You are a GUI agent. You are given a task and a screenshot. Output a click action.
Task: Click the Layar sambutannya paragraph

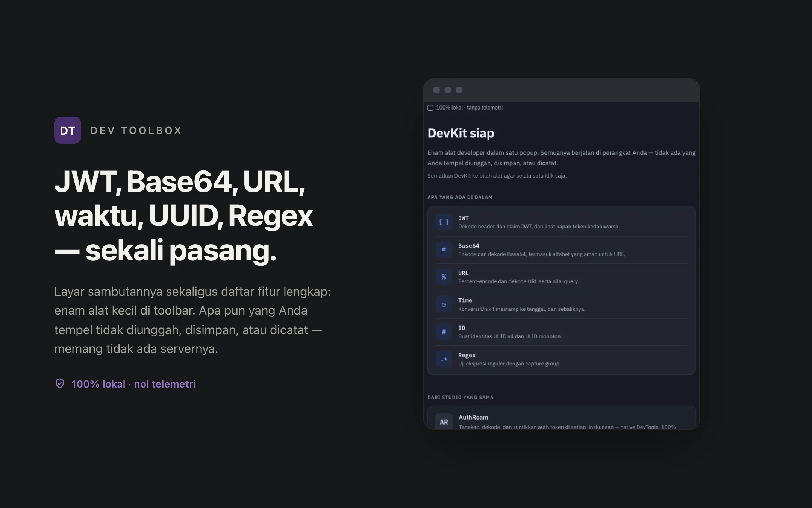tap(192, 320)
